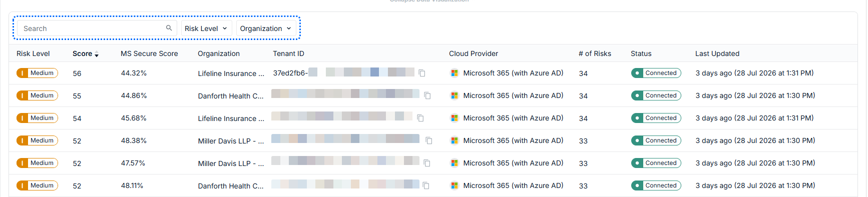Copy tenant ID in 48.38% row
The height and width of the screenshot is (197, 868).
[429, 140]
